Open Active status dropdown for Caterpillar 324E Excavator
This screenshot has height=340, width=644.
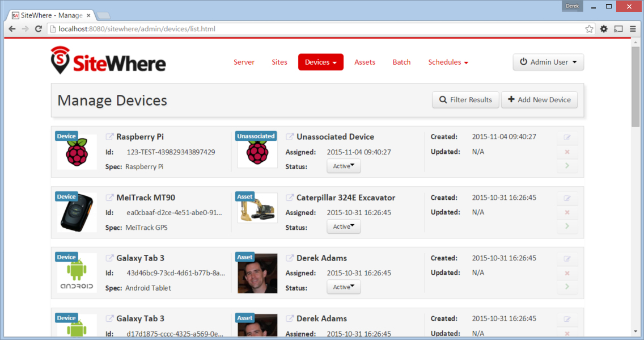344,226
